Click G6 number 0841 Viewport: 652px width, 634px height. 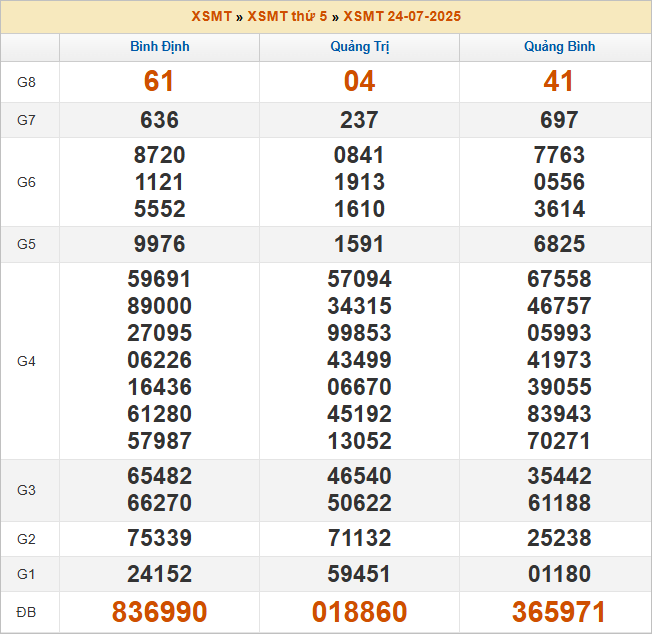point(359,155)
